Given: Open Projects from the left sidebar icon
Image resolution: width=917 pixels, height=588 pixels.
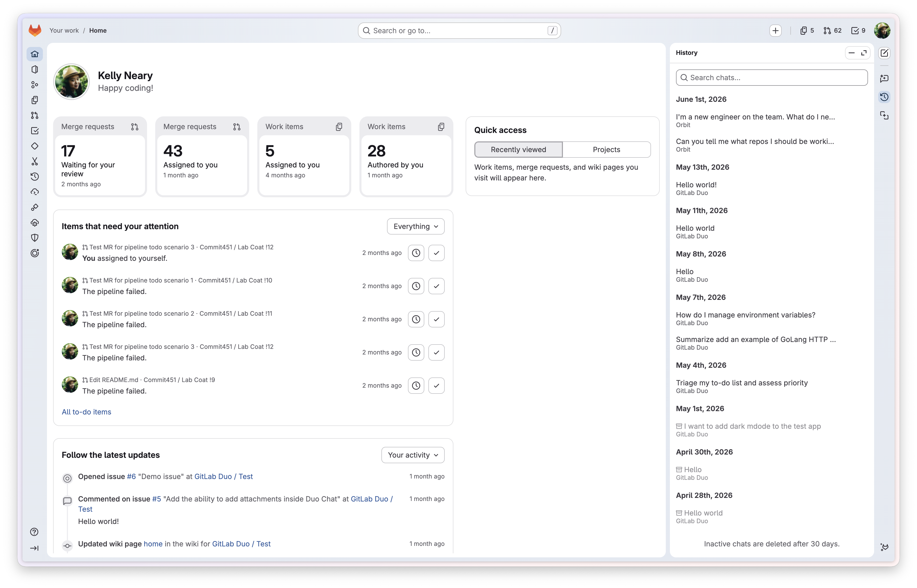Looking at the screenshot, I should point(35,69).
